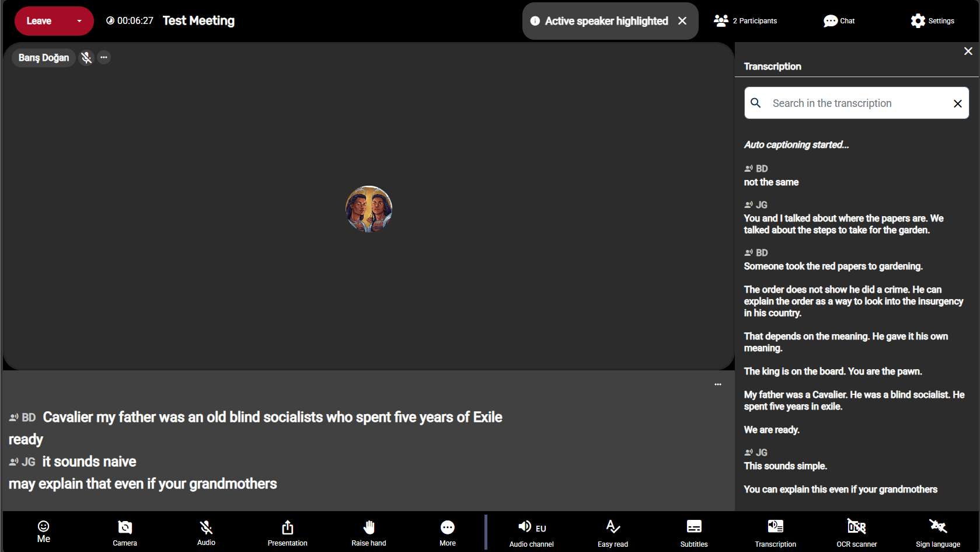Open the Me reactions smiley icon

[44, 526]
